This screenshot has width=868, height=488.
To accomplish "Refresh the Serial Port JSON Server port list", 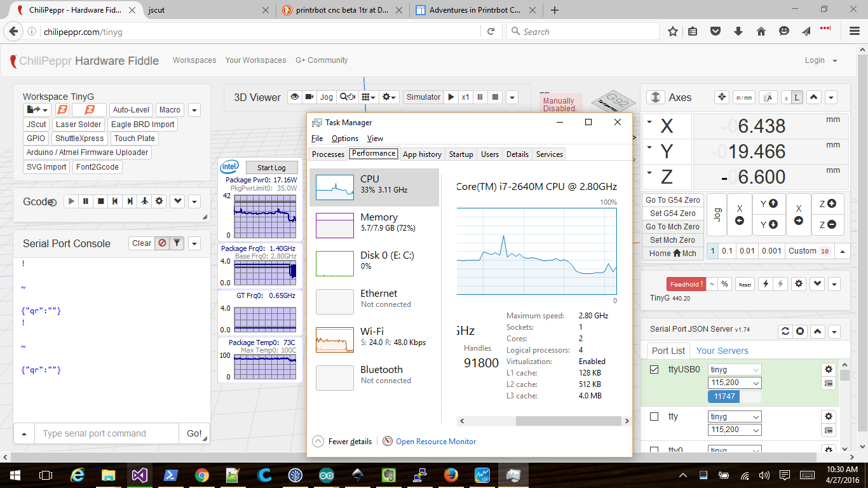I will coord(785,331).
